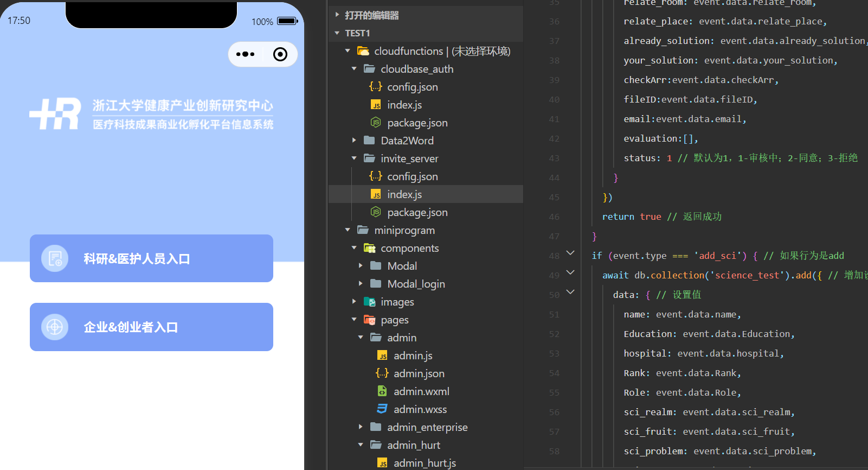This screenshot has width=868, height=470.
Task: Click the battery icon in the simulator status bar
Action: tap(288, 21)
